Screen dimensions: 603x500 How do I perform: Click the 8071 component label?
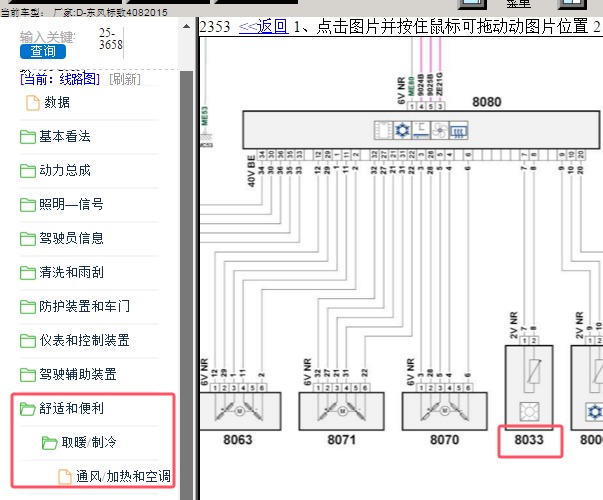[x=341, y=440]
